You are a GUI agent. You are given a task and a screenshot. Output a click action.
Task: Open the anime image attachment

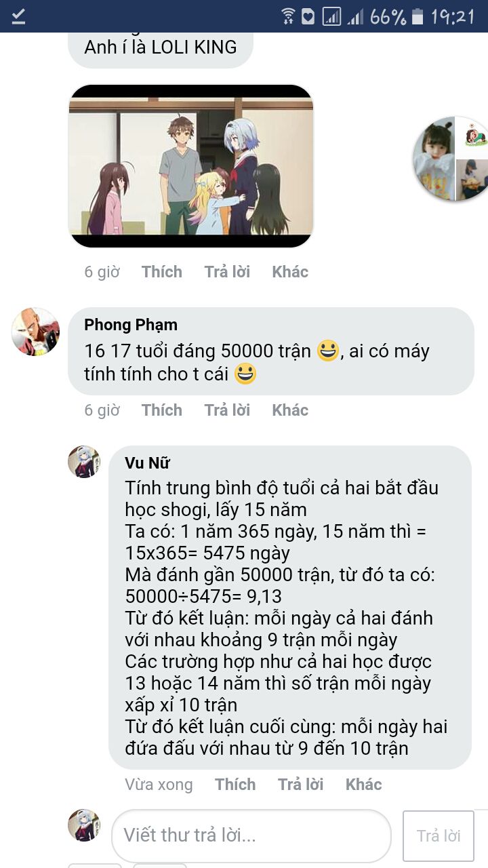191,165
